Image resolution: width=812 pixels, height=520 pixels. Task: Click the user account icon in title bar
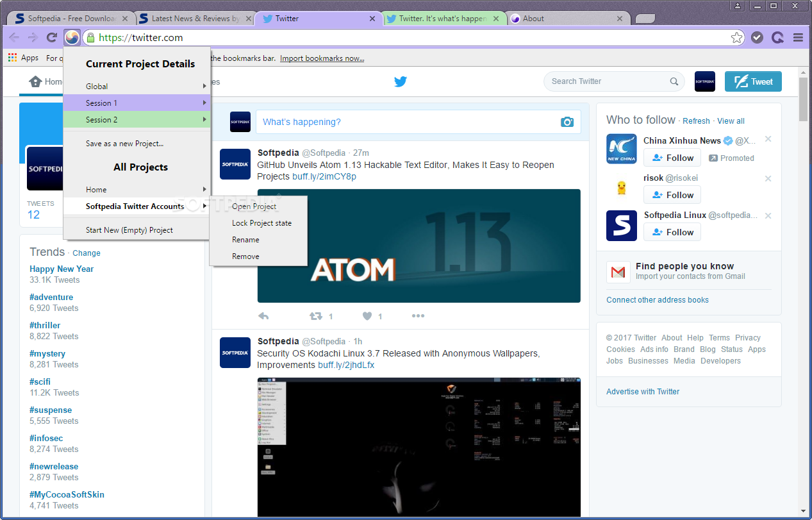pyautogui.click(x=738, y=6)
